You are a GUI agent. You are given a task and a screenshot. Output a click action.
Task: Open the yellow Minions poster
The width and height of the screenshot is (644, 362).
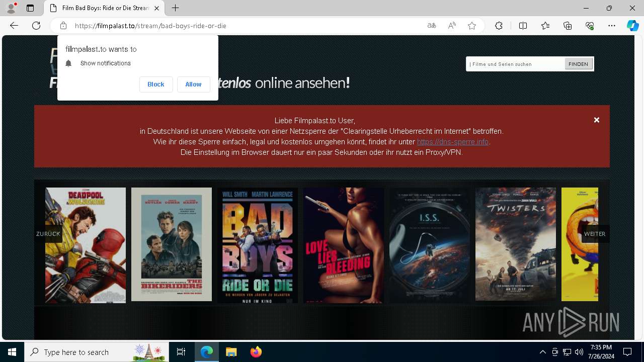[x=580, y=244]
